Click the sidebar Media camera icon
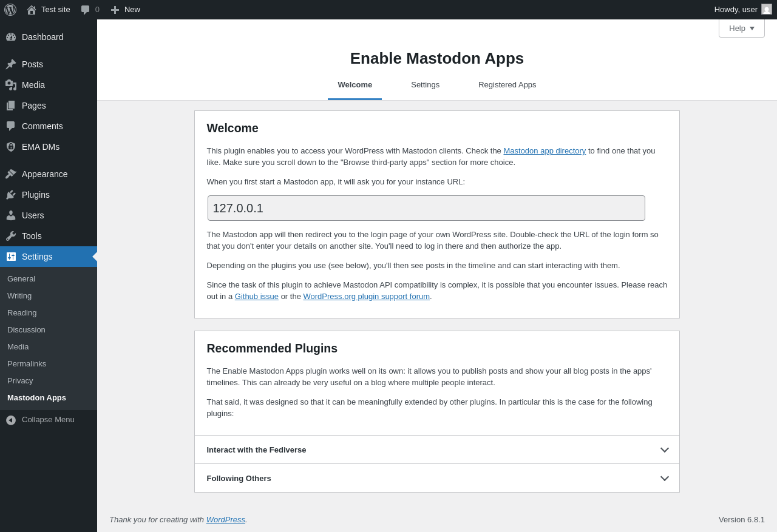The image size is (777, 532). (11, 85)
